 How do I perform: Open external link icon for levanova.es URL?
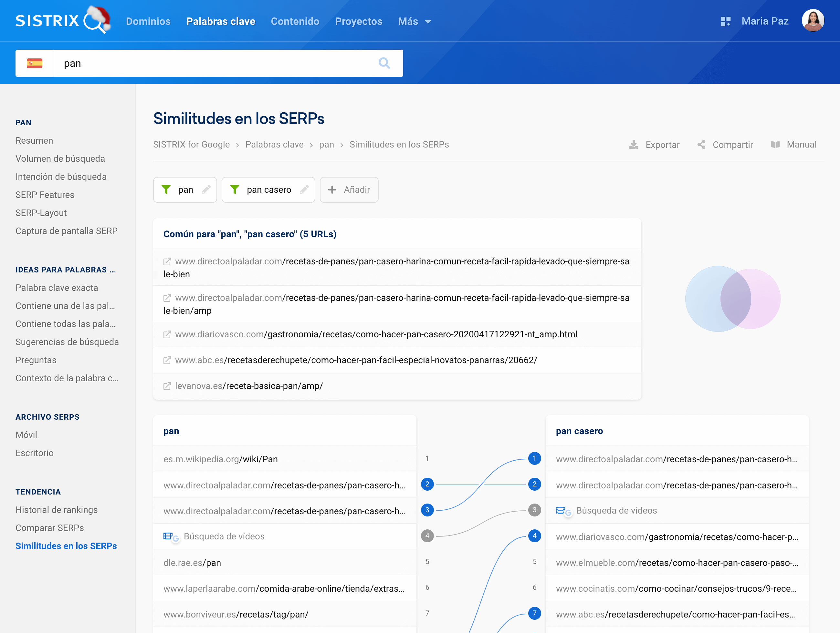pyautogui.click(x=167, y=386)
